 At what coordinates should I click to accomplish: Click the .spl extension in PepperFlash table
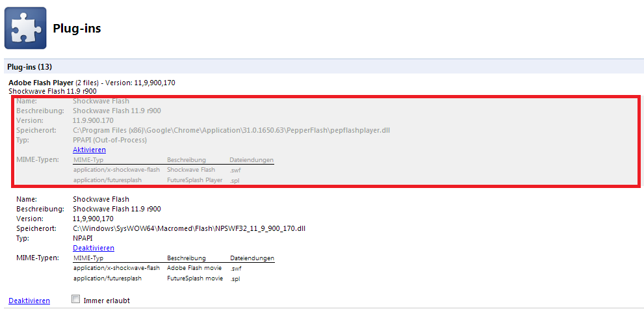235,180
